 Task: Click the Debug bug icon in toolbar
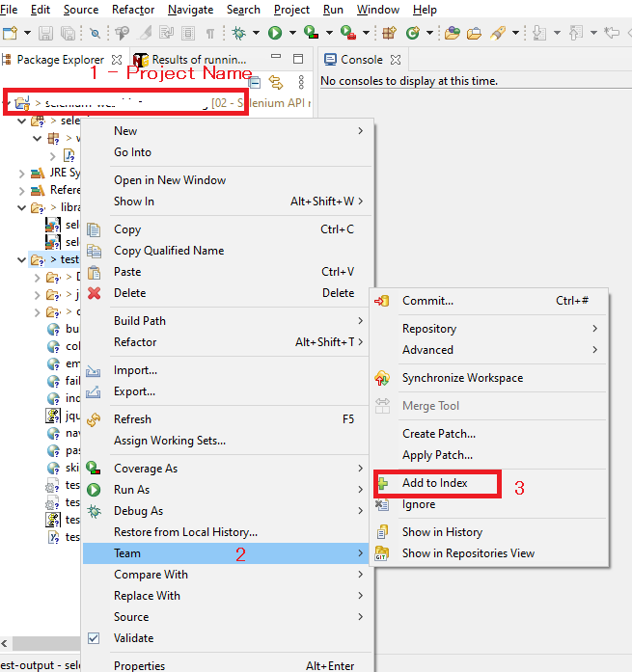[x=239, y=33]
